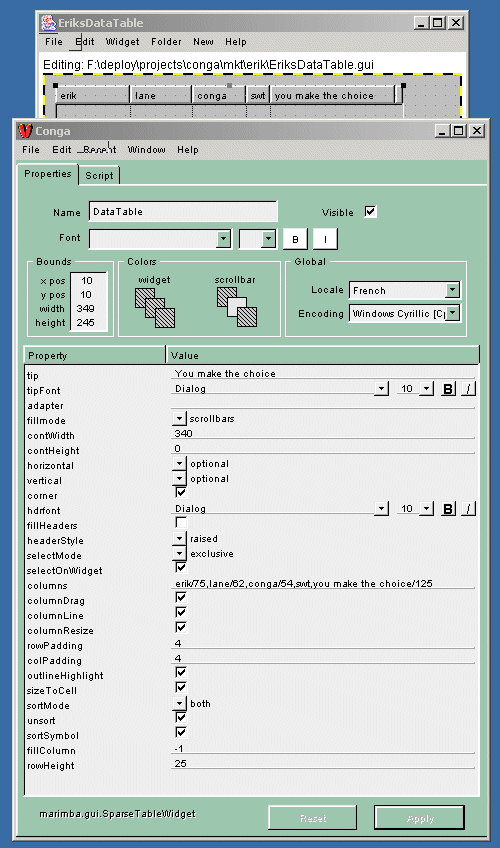Viewport: 500px width, 848px height.
Task: Toggle italic for hdrfont row
Action: pyautogui.click(x=468, y=509)
